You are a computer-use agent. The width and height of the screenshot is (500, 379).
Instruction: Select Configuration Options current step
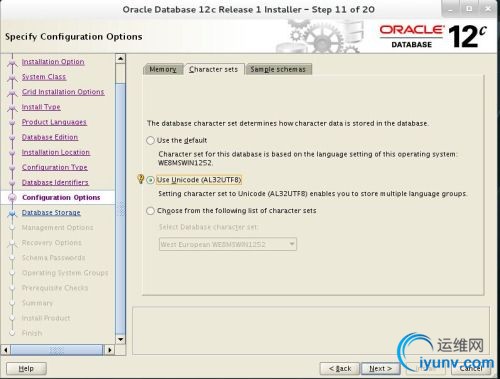61,197
